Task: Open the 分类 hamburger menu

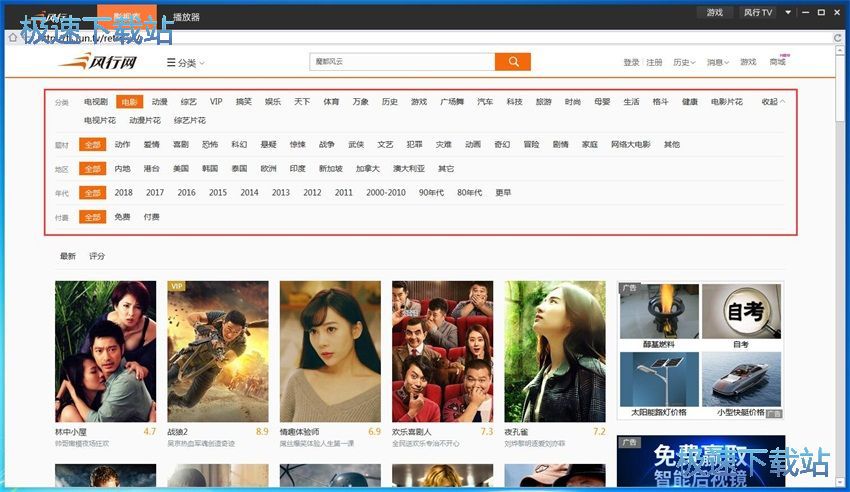Action: pyautogui.click(x=185, y=63)
